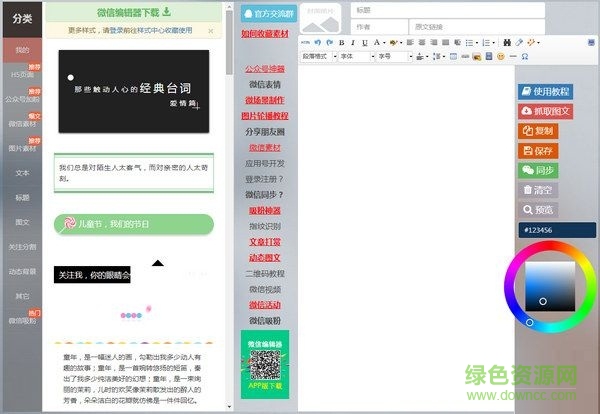
Task: Dismiss the 更多样式 notice with X
Action: [x=209, y=31]
